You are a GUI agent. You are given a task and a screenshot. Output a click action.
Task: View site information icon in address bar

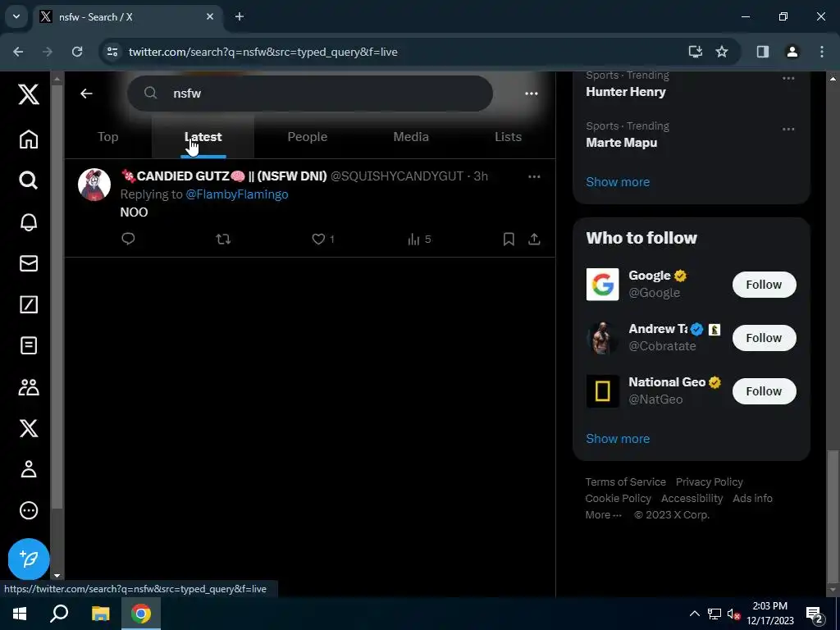[x=112, y=52]
